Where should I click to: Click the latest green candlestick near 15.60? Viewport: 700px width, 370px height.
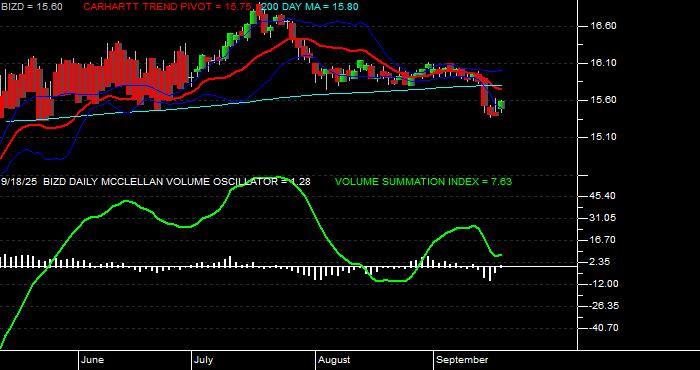[502, 105]
